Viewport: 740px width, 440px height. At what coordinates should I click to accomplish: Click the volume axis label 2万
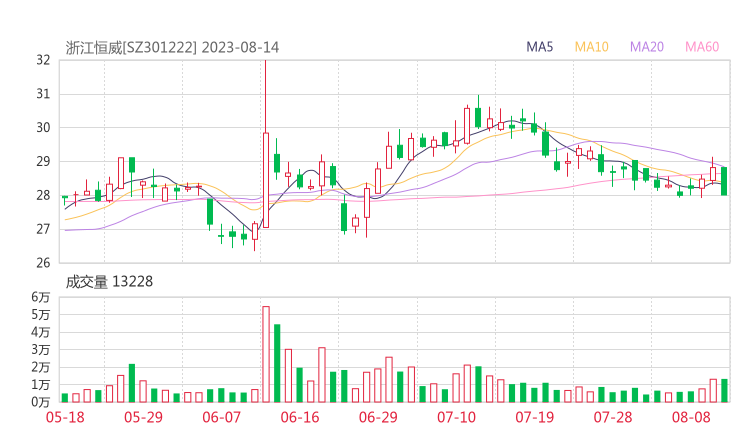[x=41, y=367]
